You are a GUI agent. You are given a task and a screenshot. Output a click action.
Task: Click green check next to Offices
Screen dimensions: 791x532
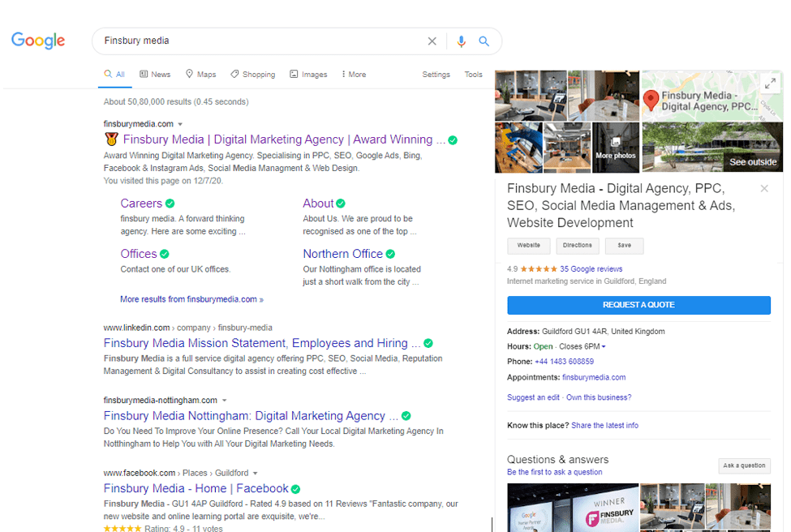click(165, 254)
